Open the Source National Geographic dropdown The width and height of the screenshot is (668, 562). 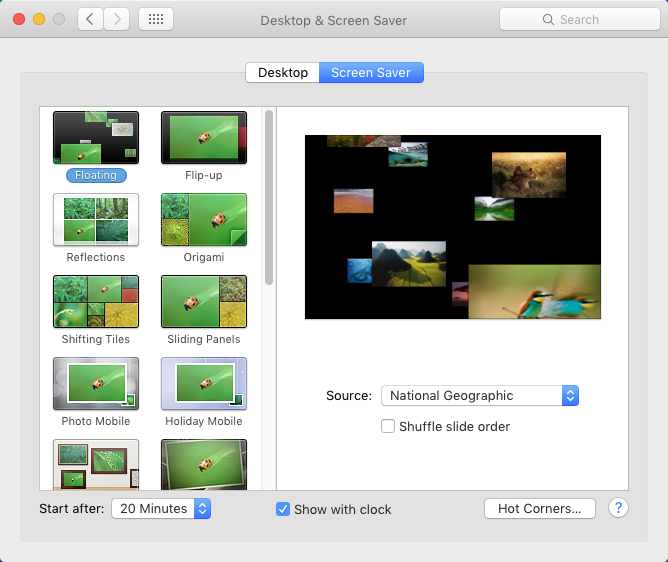click(x=480, y=395)
